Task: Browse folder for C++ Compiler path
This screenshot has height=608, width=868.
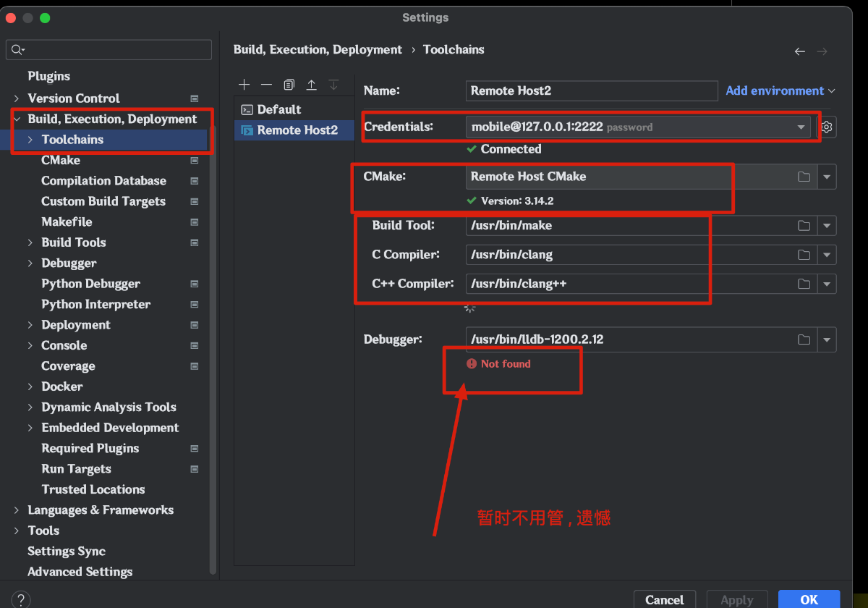Action: click(804, 284)
